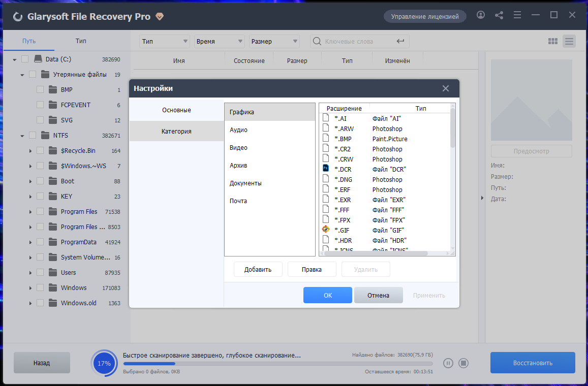
Task: Select the Видео category
Action: pos(270,148)
